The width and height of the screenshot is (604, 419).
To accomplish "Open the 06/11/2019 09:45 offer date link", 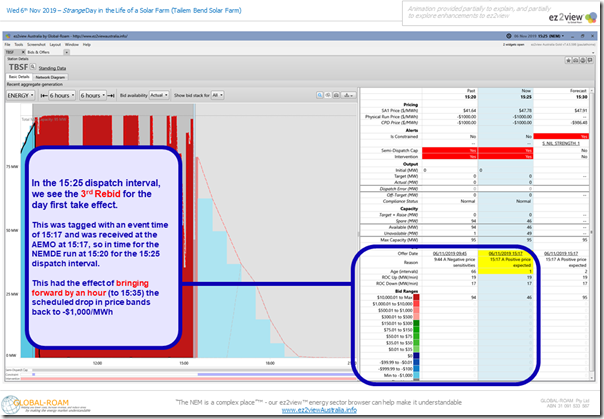I will tap(450, 253).
